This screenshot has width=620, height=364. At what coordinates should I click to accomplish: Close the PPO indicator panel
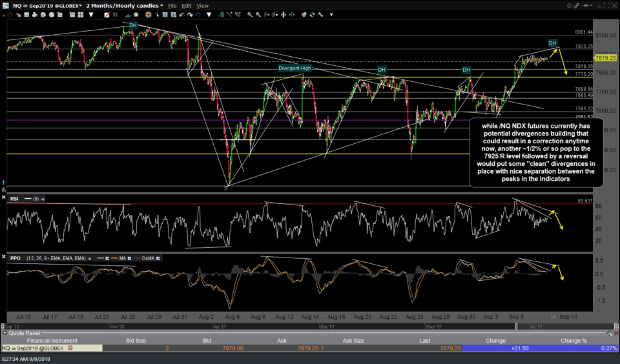pyautogui.click(x=4, y=257)
